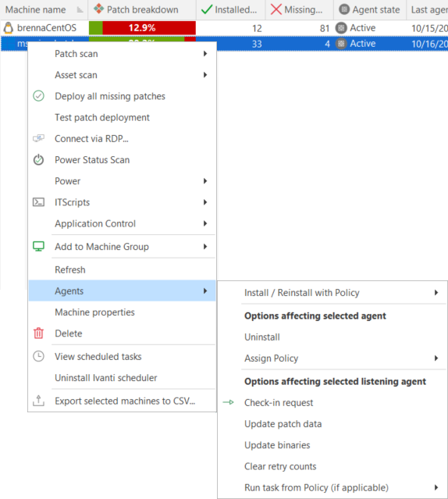
Task: Sort by Patch breakdown column header
Action: (142, 9)
